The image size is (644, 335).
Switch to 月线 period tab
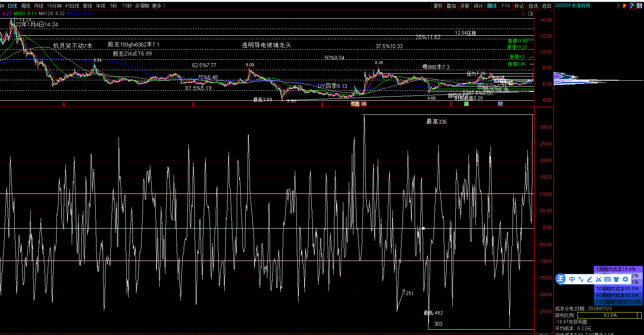[x=39, y=6]
